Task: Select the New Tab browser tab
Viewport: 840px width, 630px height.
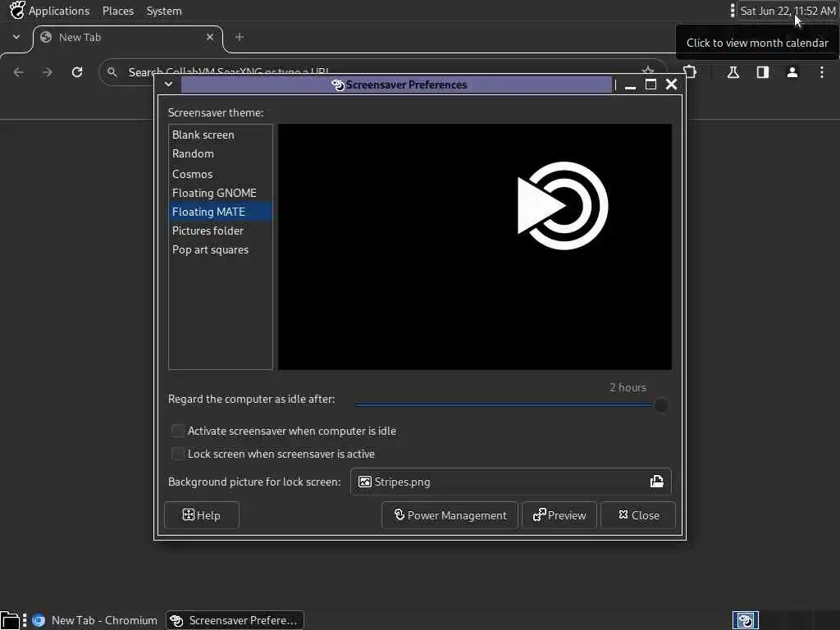Action: tap(127, 38)
